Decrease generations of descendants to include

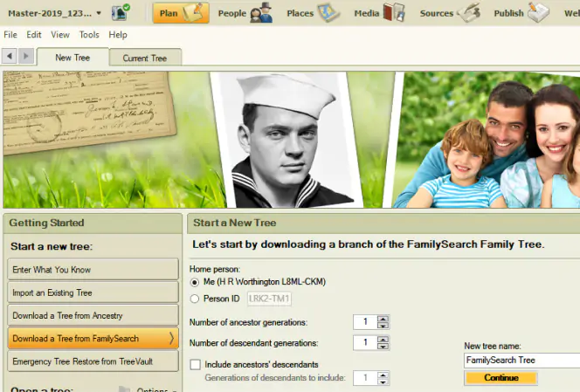[x=383, y=382]
